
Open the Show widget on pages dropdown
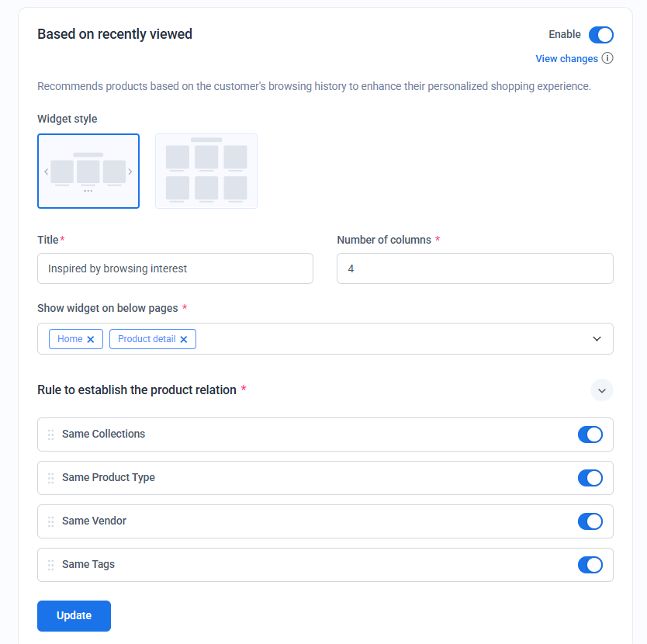click(x=597, y=339)
